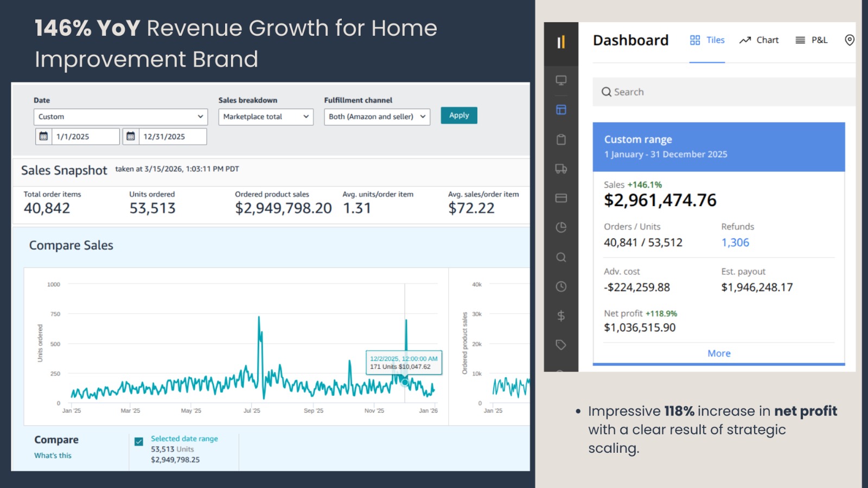868x488 pixels.
Task: Open the start date calendar picker icon
Action: pos(44,137)
